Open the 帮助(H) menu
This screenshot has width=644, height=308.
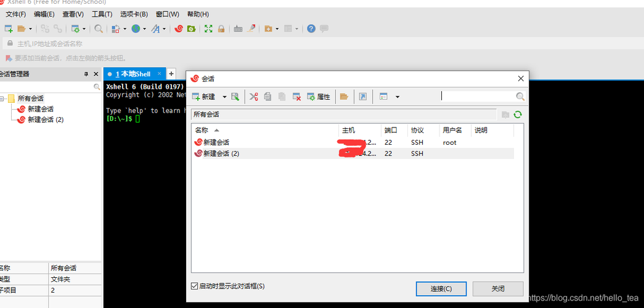(x=198, y=14)
